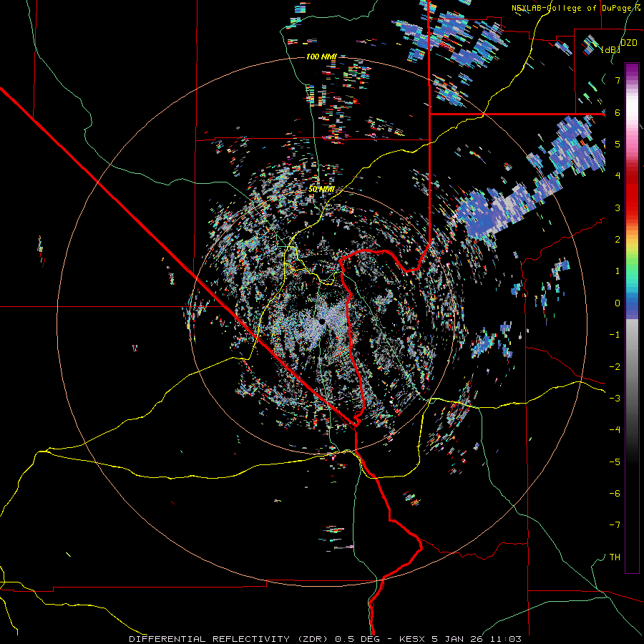Click the "TH" label on the color scale
Image resolution: width=644 pixels, height=644 pixels.
(615, 557)
